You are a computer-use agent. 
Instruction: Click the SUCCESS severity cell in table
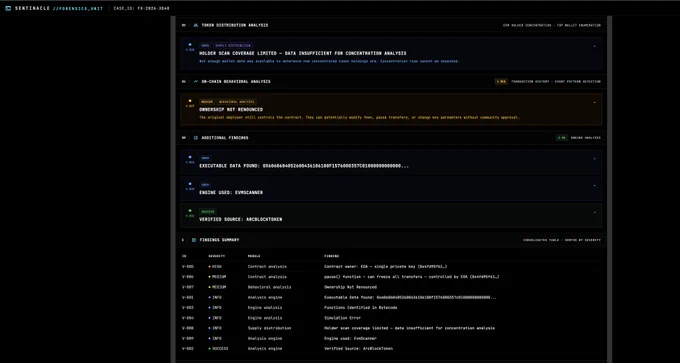218,348
